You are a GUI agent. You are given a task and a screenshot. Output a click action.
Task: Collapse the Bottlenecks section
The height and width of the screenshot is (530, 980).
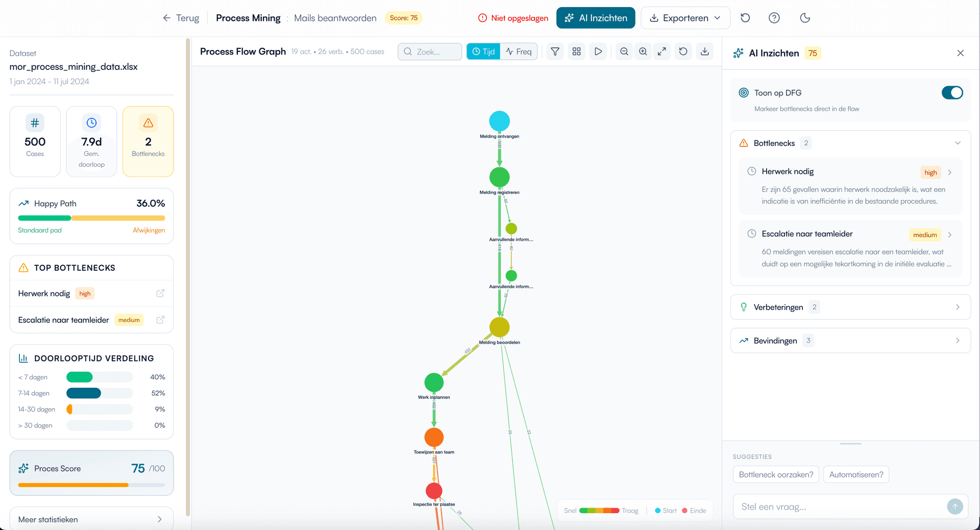(x=958, y=143)
